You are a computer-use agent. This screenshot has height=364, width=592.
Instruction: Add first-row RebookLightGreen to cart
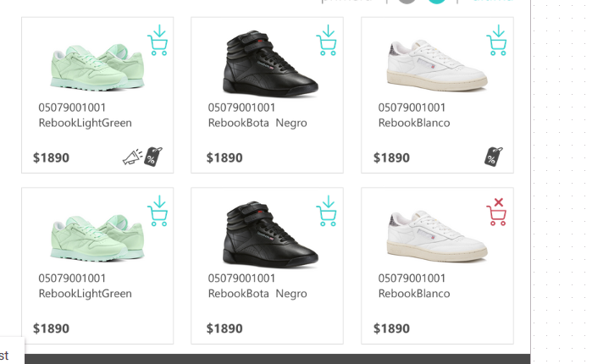(158, 41)
